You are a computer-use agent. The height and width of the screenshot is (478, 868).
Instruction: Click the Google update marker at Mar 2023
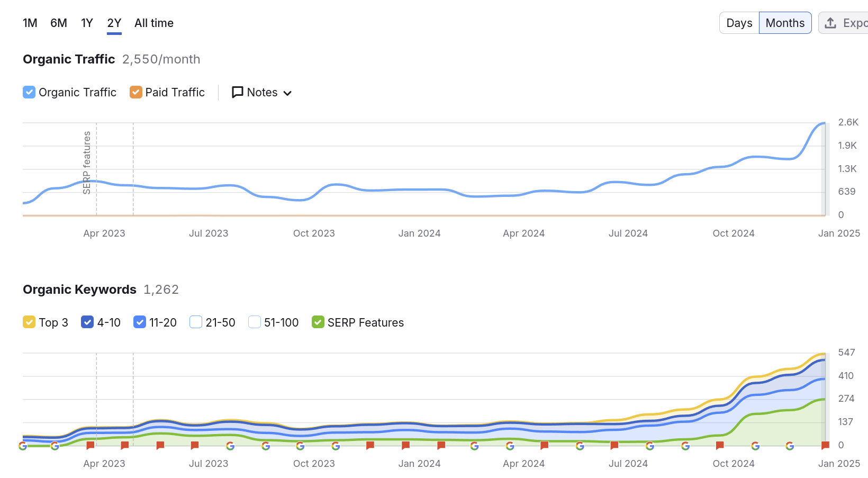point(55,446)
